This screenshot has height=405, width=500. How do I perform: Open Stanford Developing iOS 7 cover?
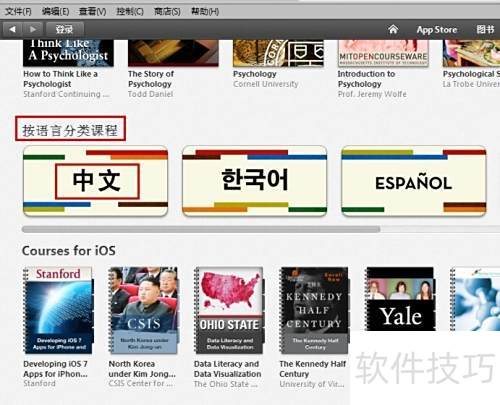pyautogui.click(x=58, y=310)
